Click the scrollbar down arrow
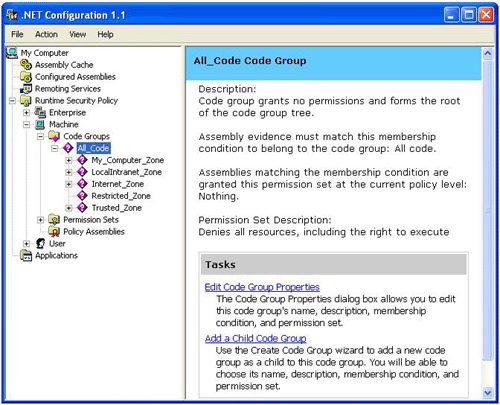500x405 pixels. 488,393
